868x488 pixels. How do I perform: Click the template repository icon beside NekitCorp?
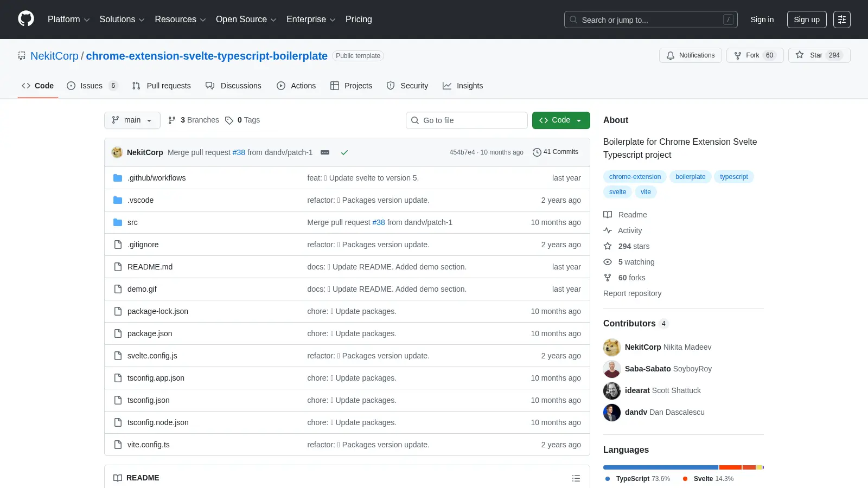point(22,56)
